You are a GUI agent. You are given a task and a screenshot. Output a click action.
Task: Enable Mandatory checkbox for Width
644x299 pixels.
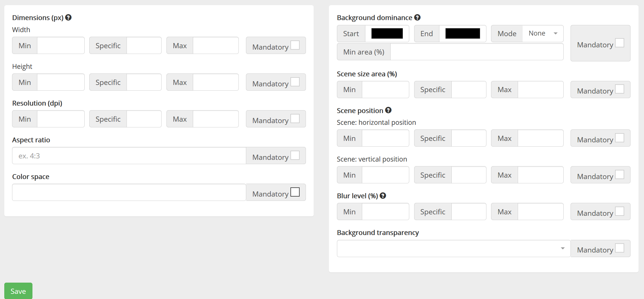295,45
